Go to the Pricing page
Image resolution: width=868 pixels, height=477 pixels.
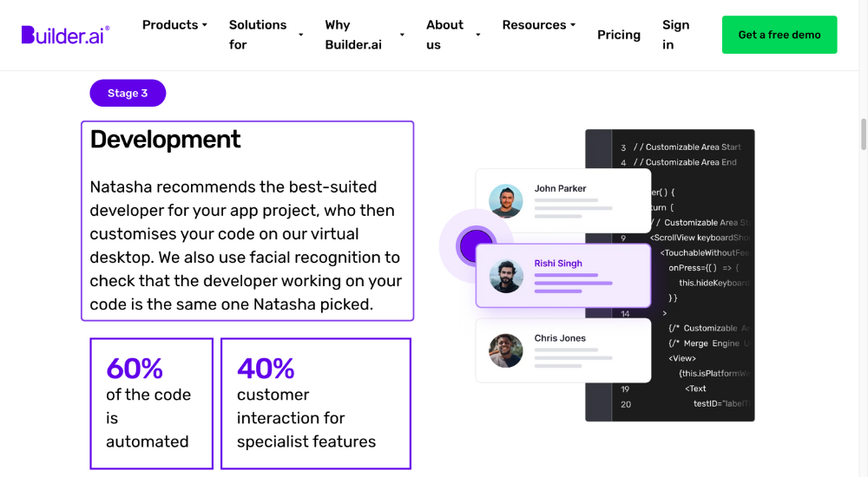(x=618, y=35)
